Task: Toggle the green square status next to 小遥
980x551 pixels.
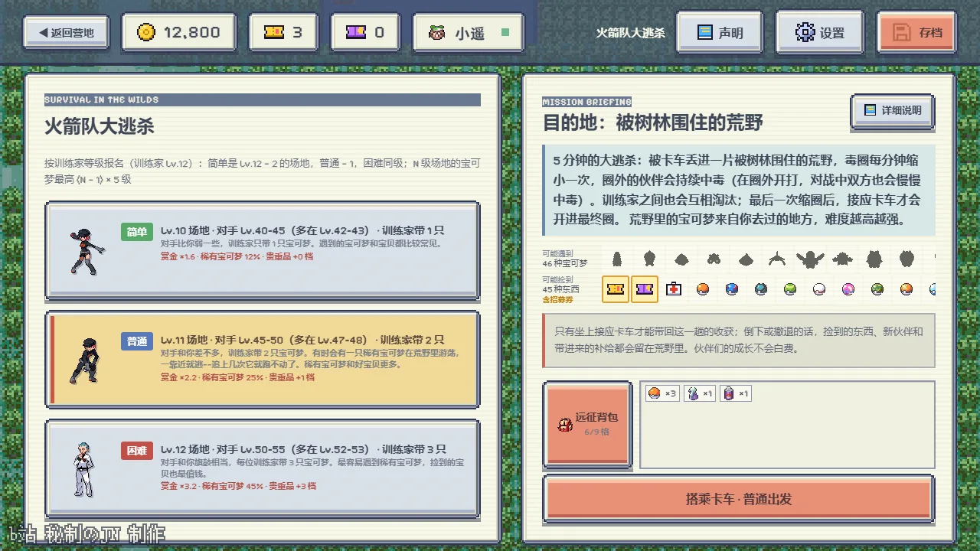Action: (505, 33)
